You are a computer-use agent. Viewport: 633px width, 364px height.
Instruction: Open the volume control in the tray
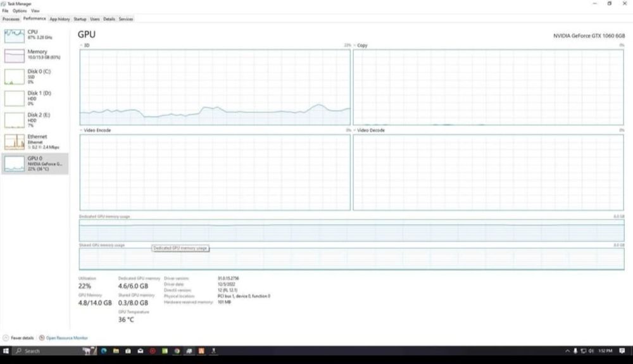tap(591, 351)
